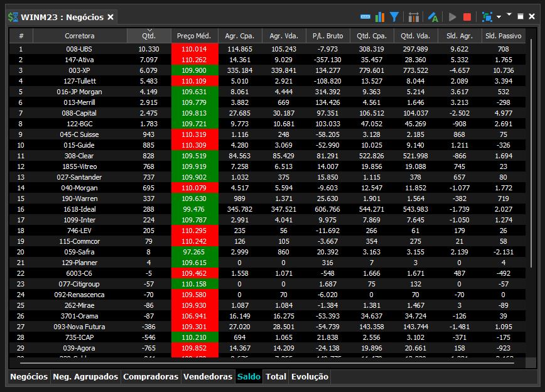This screenshot has height=392, width=545.
Task: Click the horizontal scrollbar under the table
Action: click(x=267, y=363)
